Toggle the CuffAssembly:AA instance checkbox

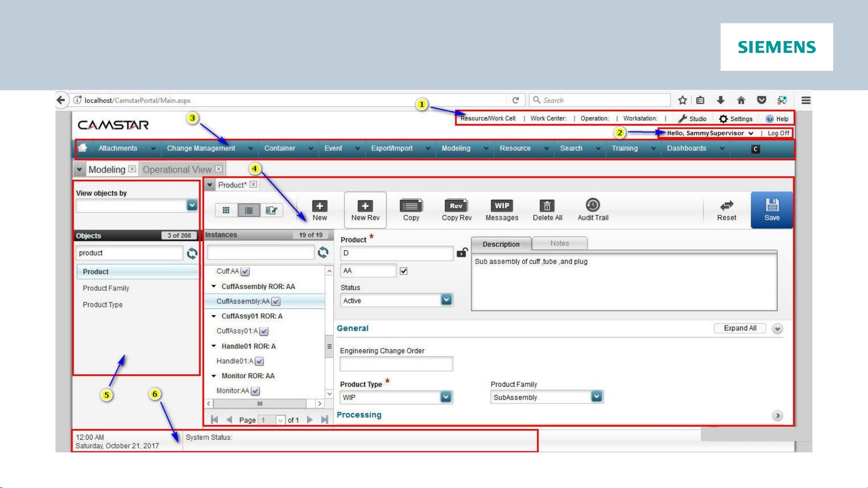(276, 302)
